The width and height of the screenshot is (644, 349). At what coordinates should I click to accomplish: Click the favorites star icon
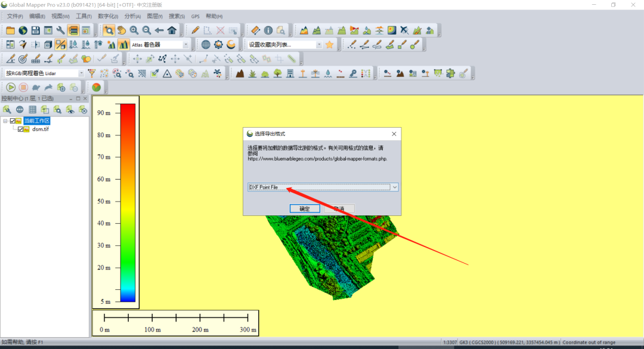[329, 45]
